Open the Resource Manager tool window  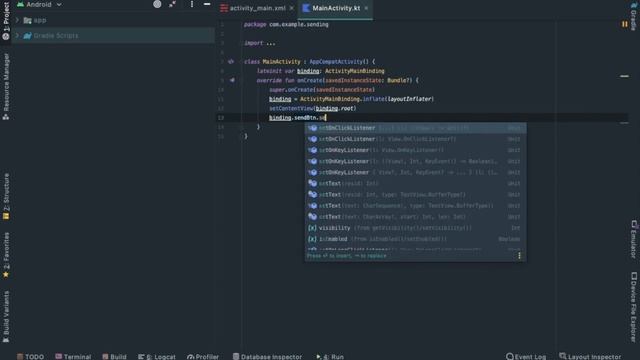click(x=6, y=87)
